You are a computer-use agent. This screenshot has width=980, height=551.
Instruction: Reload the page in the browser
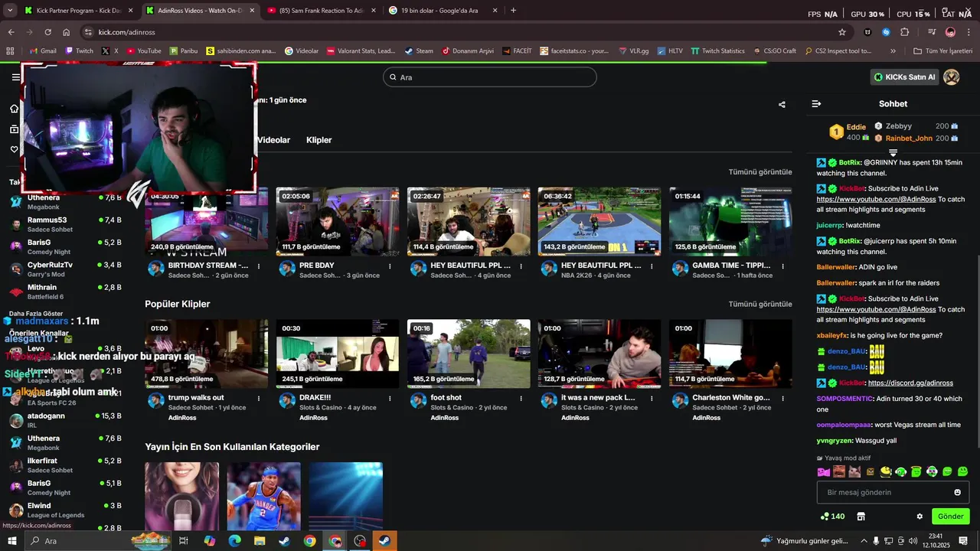(47, 32)
